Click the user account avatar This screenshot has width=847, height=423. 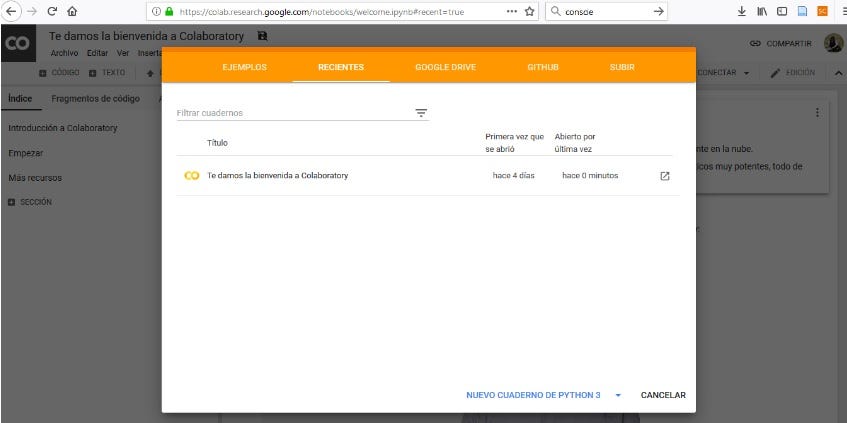pyautogui.click(x=833, y=43)
